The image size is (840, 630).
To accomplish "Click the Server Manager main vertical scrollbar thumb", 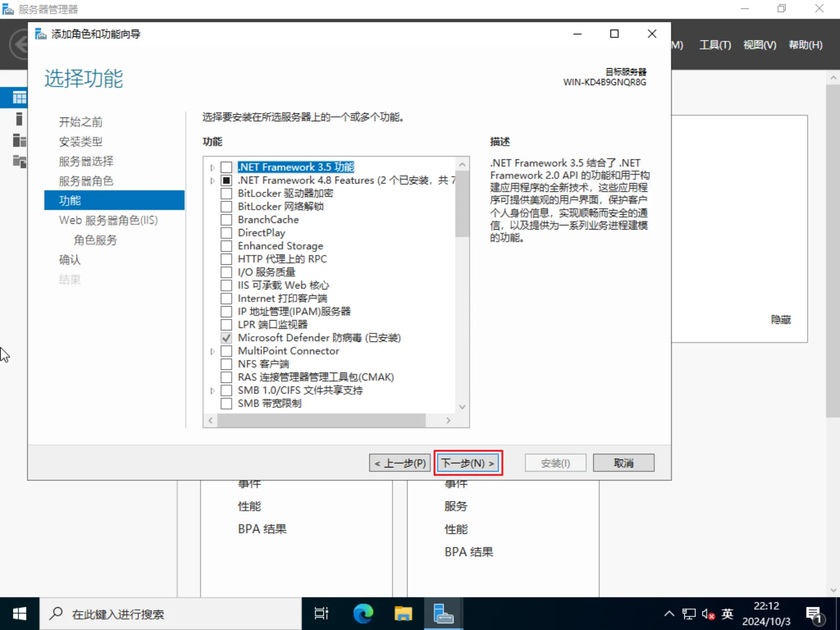I will 833,251.
